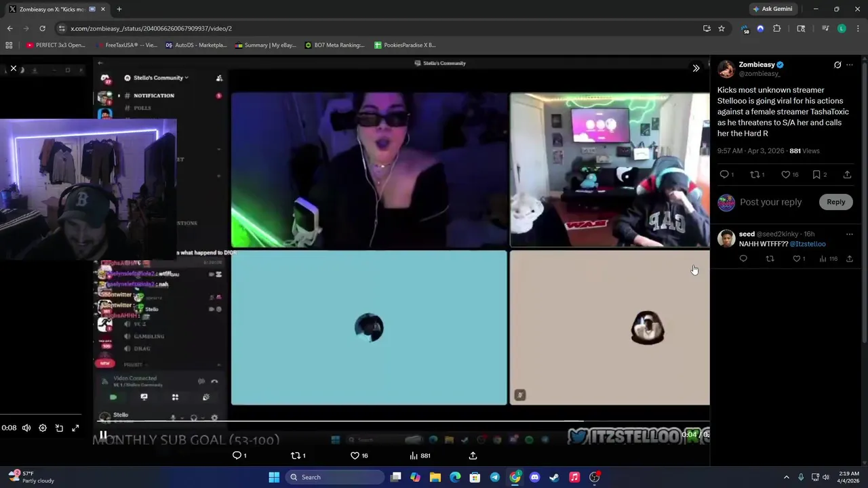Screen dimensions: 868x488
Task: Open Zombieasy's profile avatar
Action: (x=726, y=69)
